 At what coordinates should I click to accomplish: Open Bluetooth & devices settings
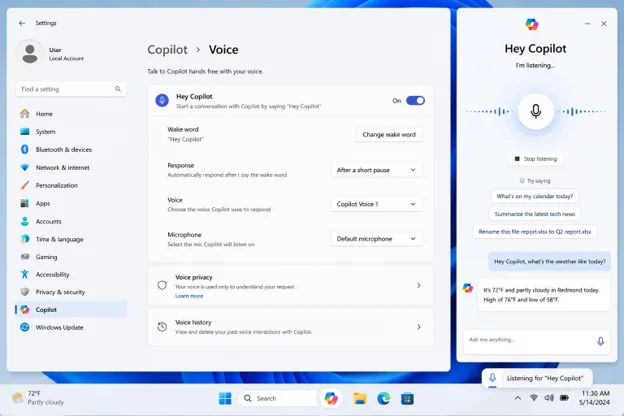pyautogui.click(x=71, y=149)
